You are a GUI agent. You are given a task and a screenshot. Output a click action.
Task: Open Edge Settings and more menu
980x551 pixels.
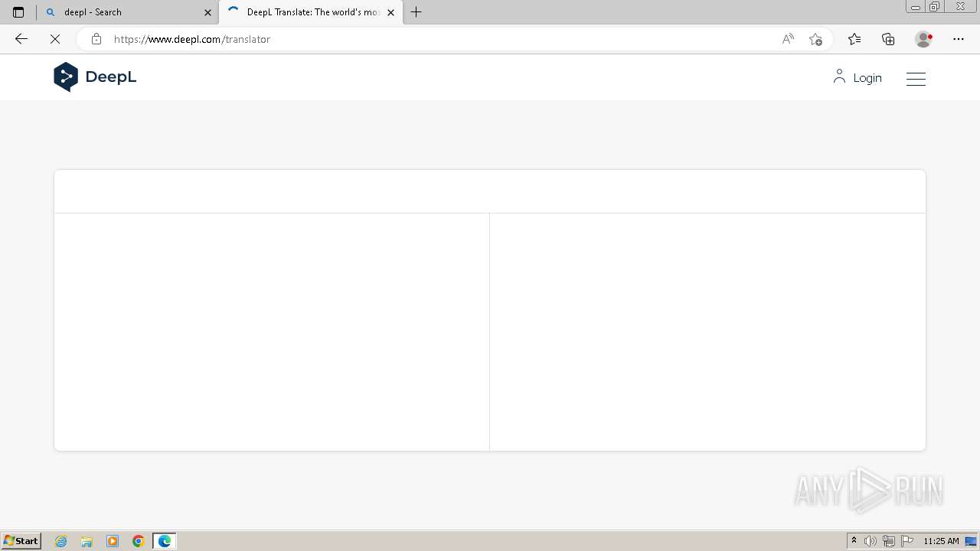(959, 39)
